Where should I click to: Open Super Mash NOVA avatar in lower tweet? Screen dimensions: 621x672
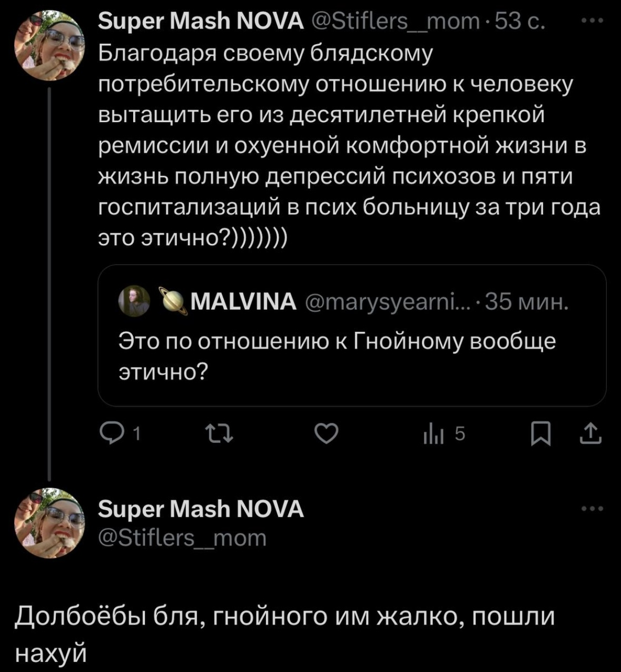point(49,522)
